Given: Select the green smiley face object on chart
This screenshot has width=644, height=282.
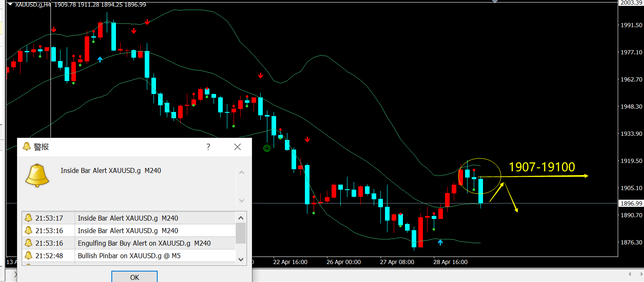Looking at the screenshot, I should [267, 148].
